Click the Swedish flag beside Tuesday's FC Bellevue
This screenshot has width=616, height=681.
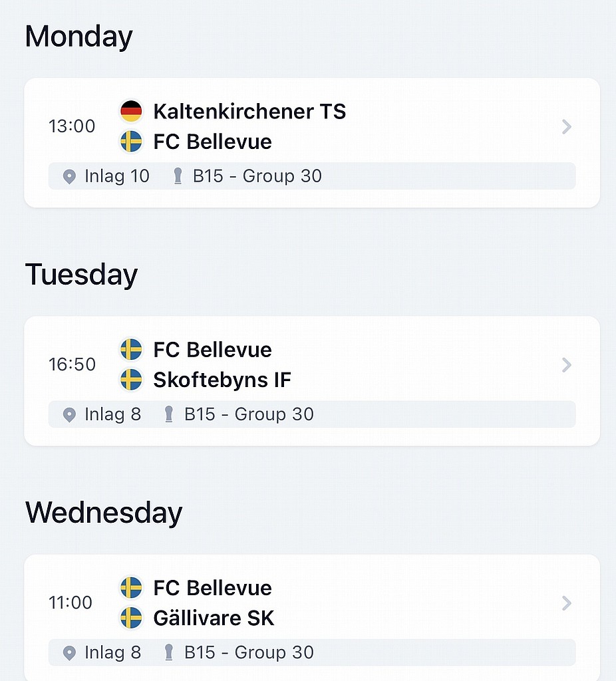click(131, 349)
